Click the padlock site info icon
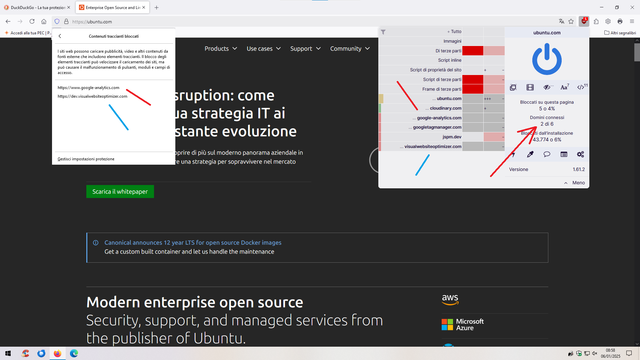 click(66, 21)
